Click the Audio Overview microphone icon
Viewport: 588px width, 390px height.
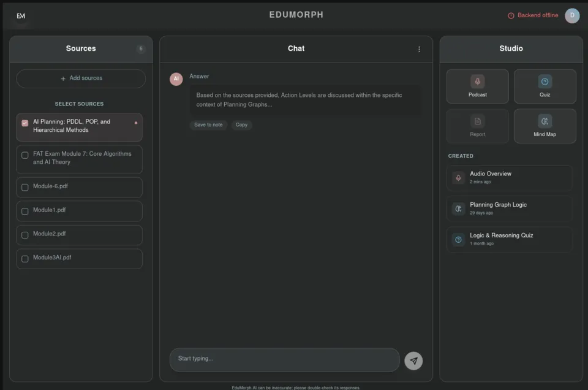pyautogui.click(x=458, y=178)
